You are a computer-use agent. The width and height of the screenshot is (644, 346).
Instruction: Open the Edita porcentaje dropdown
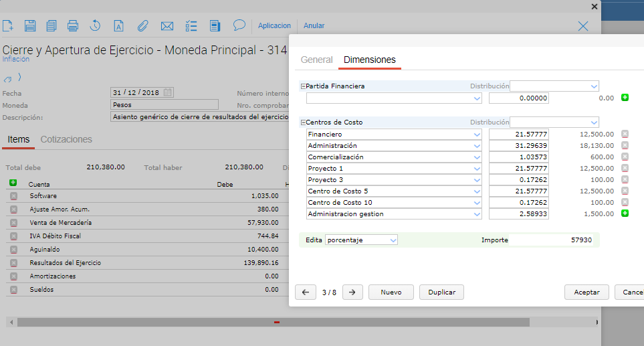click(x=393, y=240)
